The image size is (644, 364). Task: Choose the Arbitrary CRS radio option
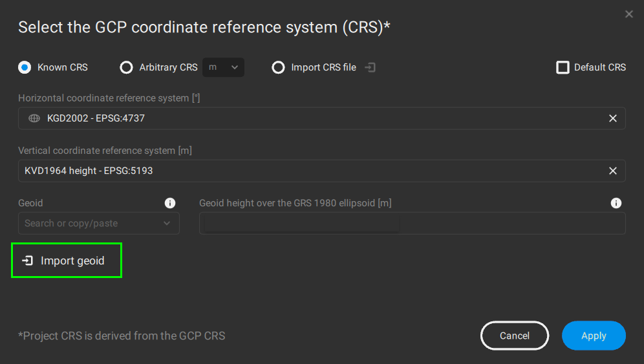127,67
